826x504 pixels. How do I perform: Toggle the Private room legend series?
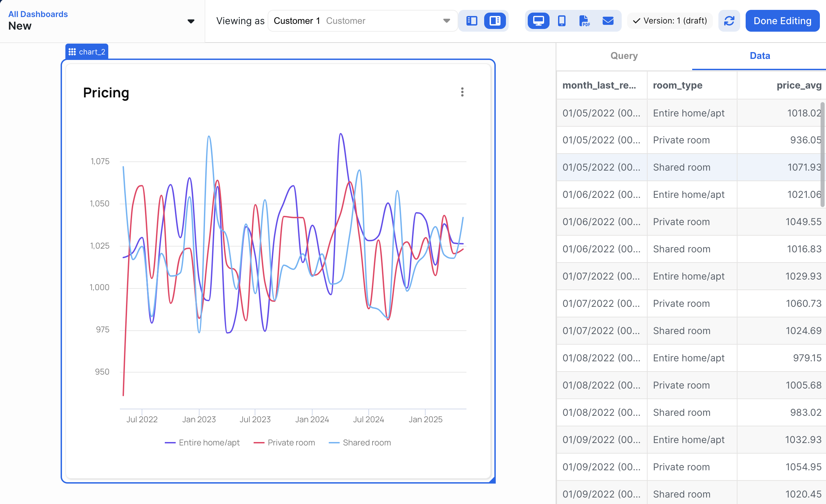[291, 442]
